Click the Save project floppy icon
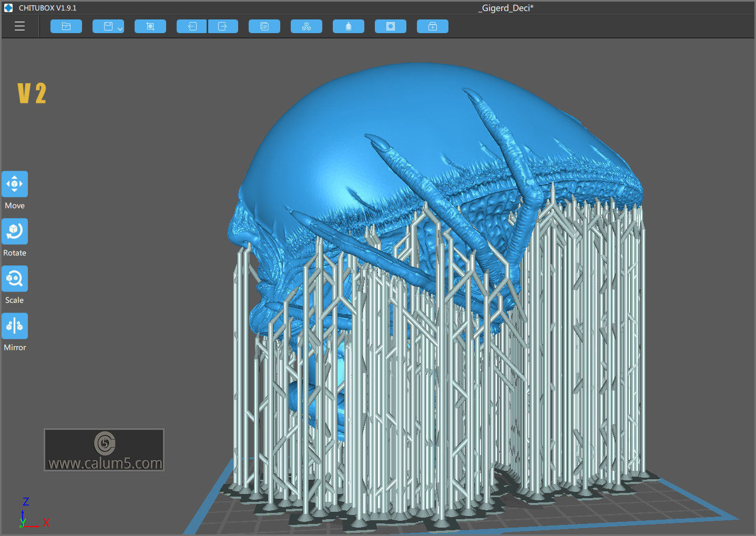This screenshot has height=536, width=756. (x=108, y=26)
